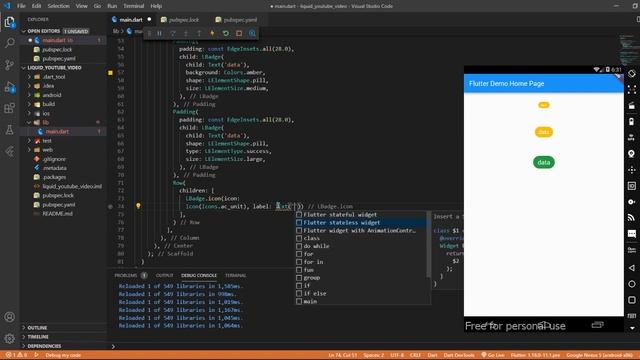Expand the TIMELINE section
The height and width of the screenshot is (360, 640).
pyautogui.click(x=38, y=337)
